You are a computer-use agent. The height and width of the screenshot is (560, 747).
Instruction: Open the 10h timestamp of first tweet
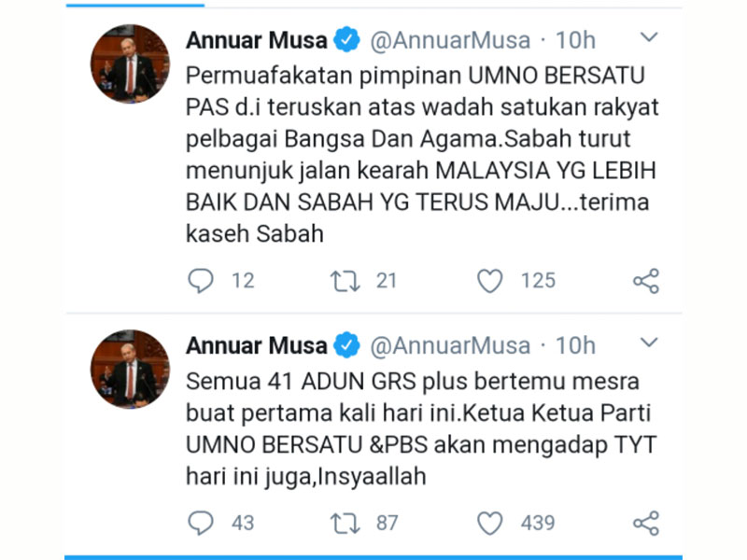tap(575, 40)
